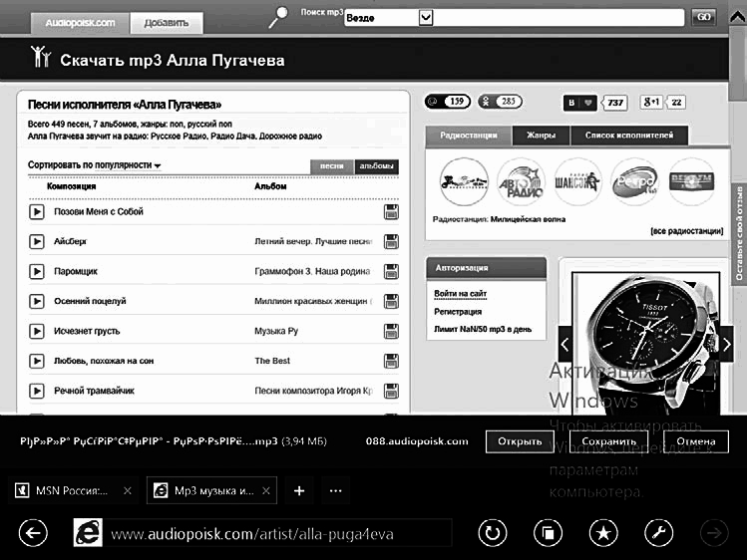Viewport: 747px width, 560px height.
Task: Click the VK like button
Action: pyautogui.click(x=579, y=103)
